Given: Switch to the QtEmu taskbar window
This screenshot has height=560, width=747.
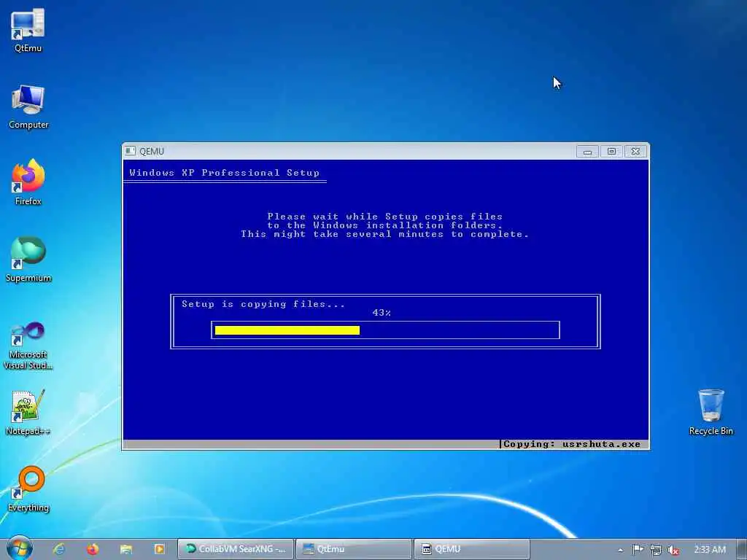Looking at the screenshot, I should [x=354, y=549].
